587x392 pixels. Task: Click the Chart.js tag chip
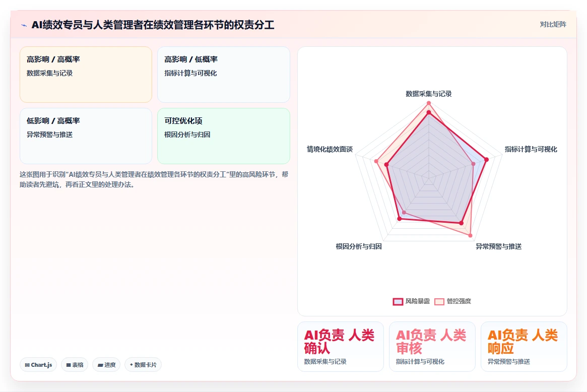(x=38, y=365)
